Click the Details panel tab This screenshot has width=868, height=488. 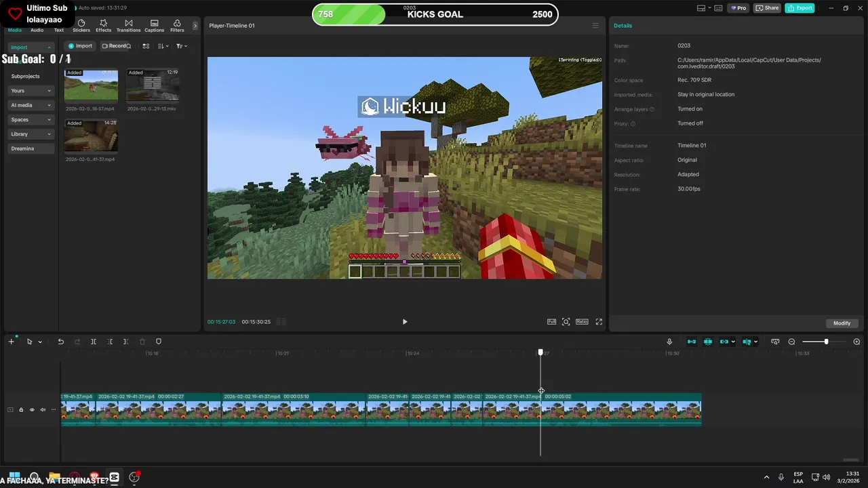[623, 26]
